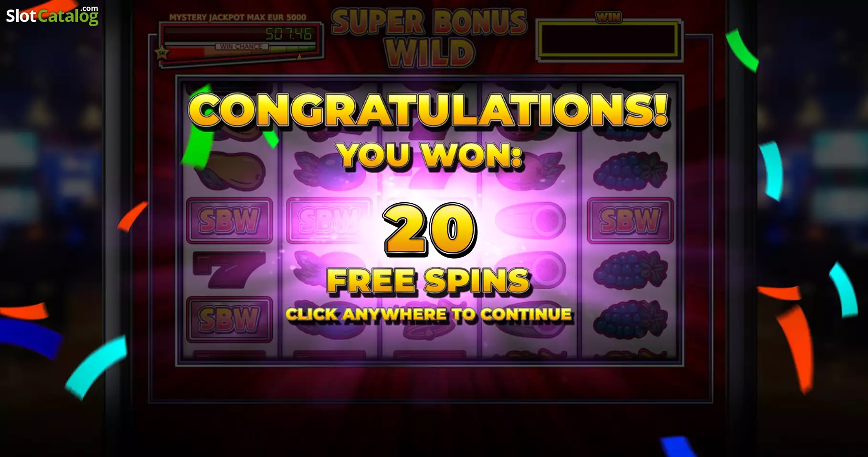Image resolution: width=868 pixels, height=457 pixels.
Task: Select the middle grapes symbol on the last reel
Action: point(630,270)
